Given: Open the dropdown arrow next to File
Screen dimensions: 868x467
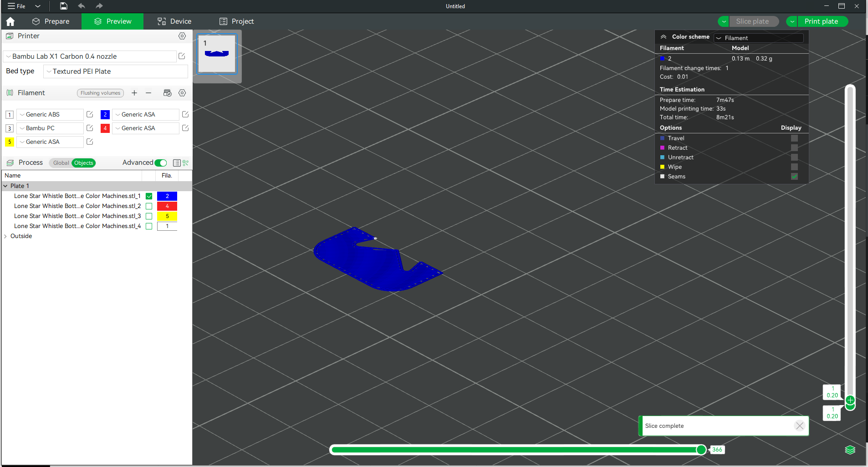Looking at the screenshot, I should (38, 6).
